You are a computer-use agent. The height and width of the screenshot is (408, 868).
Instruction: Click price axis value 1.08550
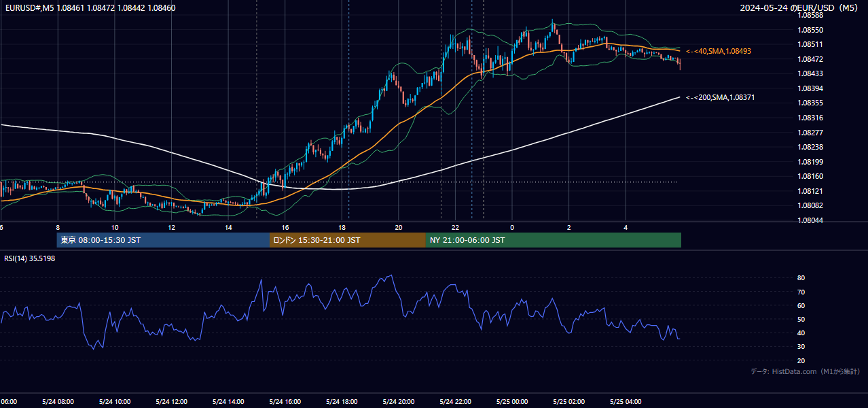810,30
